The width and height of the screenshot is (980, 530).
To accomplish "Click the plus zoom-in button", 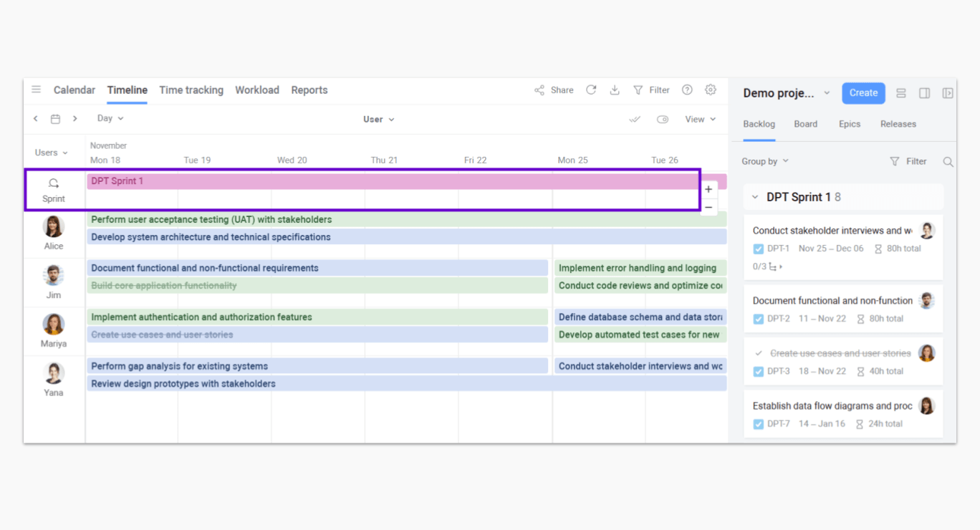I will (708, 190).
